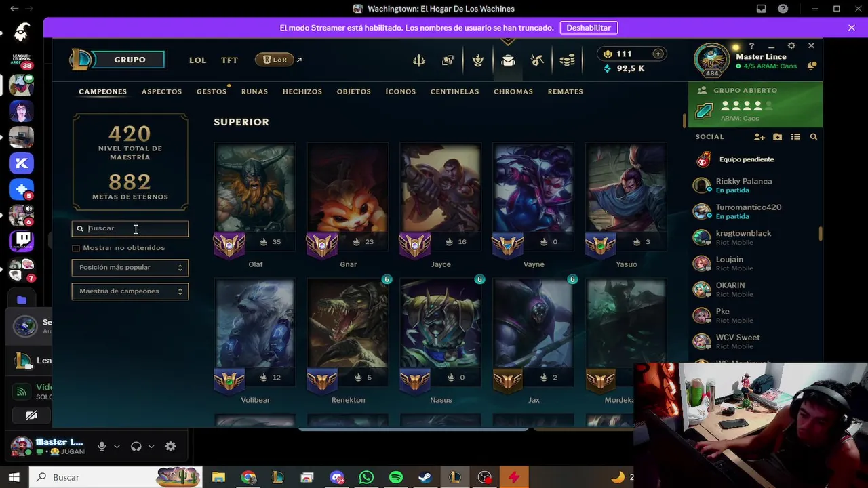The image size is (868, 488).
Task: Click Master Lince profile avatar
Action: click(x=711, y=60)
